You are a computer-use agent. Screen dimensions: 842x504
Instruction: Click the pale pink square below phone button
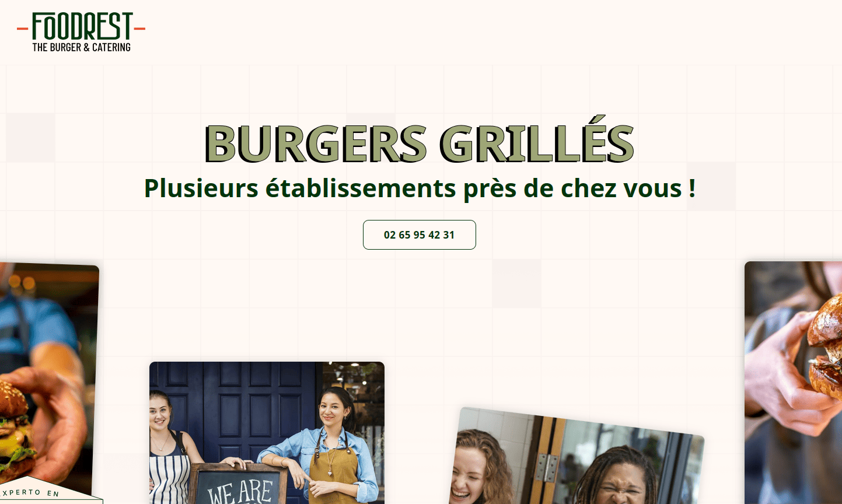pyautogui.click(x=516, y=283)
